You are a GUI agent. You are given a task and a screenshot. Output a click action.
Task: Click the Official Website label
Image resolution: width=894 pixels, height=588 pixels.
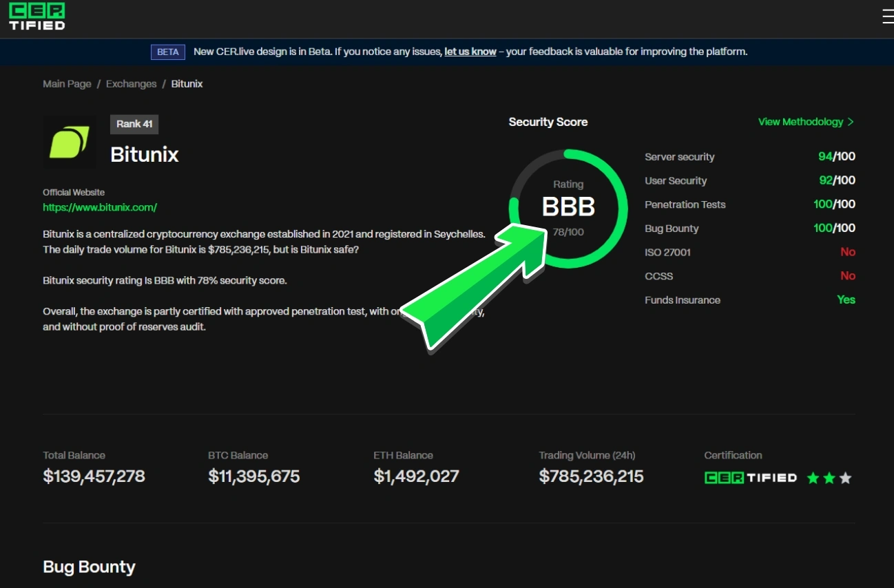click(74, 193)
